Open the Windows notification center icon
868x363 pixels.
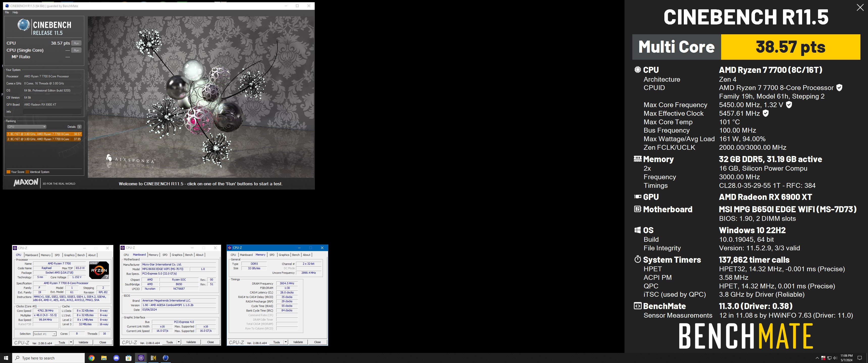point(860,358)
